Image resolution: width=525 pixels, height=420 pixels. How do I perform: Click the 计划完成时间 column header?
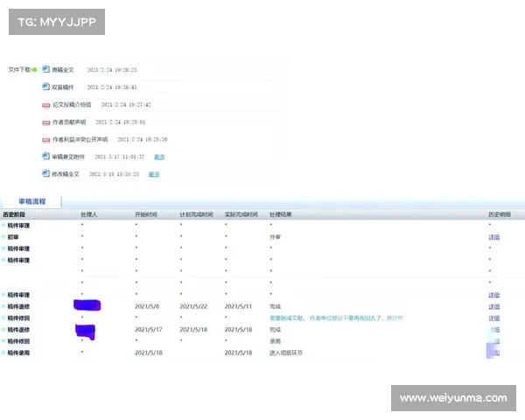click(x=196, y=214)
